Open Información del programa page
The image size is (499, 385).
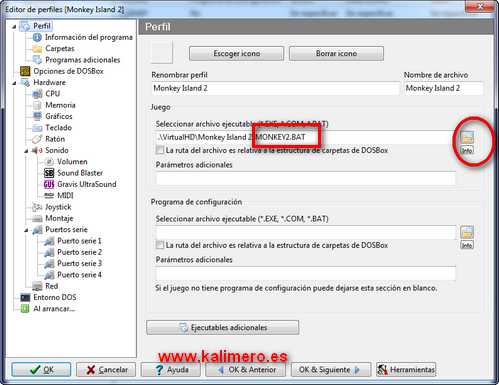click(89, 37)
